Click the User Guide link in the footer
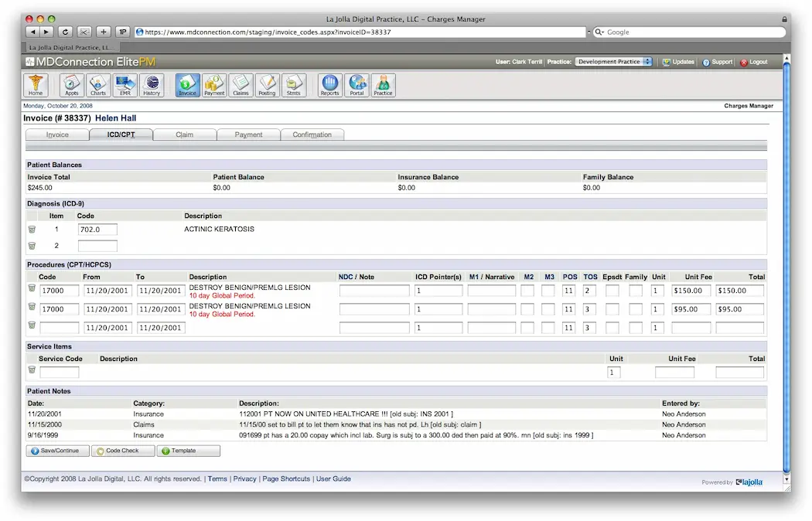 click(334, 478)
